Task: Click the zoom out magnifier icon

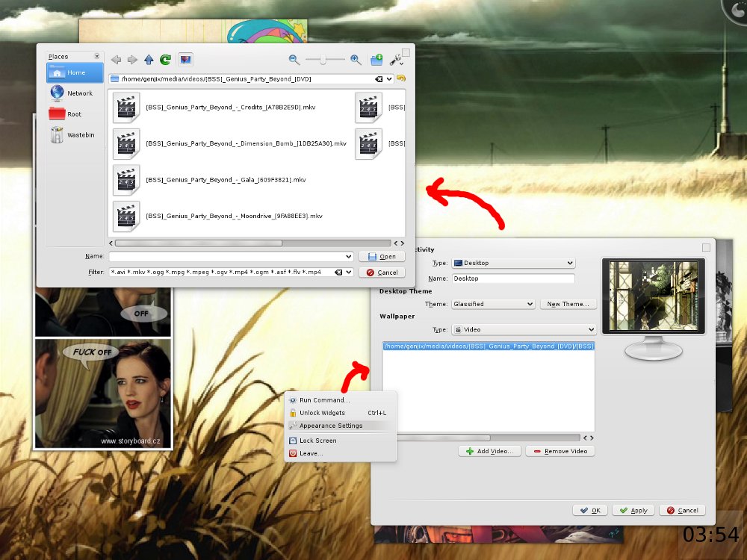Action: [x=294, y=60]
